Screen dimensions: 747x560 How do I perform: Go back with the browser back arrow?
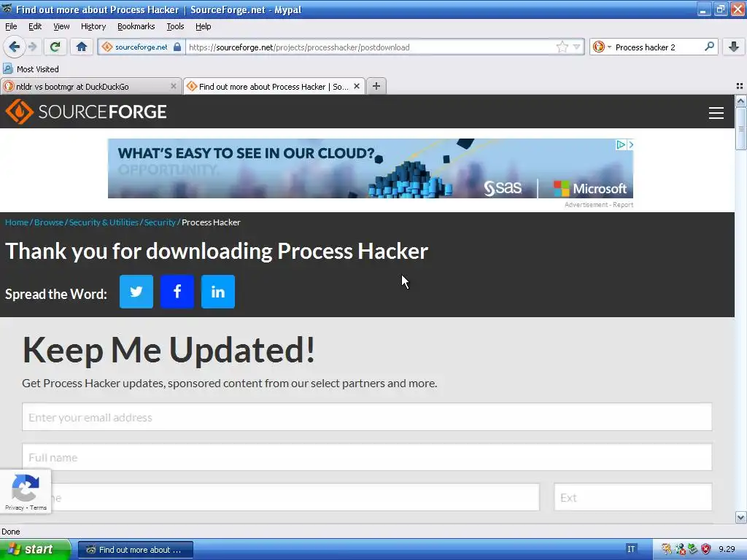14,47
